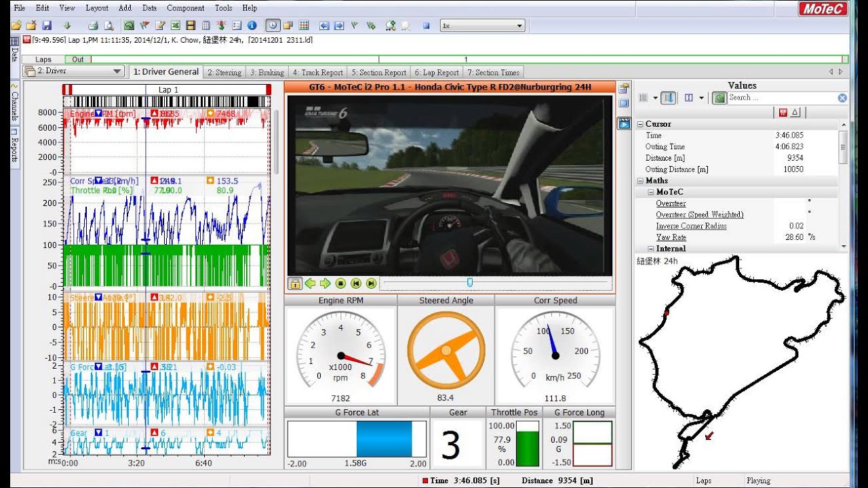Click the Out lap segment in Laps bar

78,60
